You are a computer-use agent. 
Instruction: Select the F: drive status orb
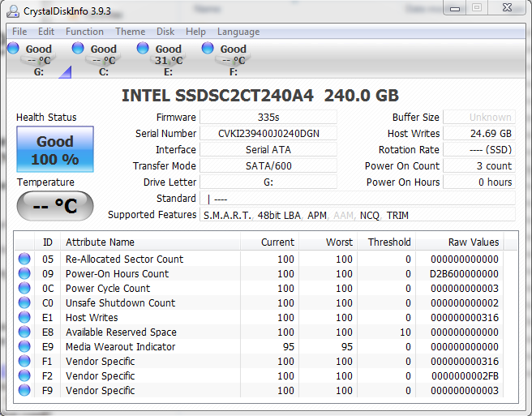[208, 49]
